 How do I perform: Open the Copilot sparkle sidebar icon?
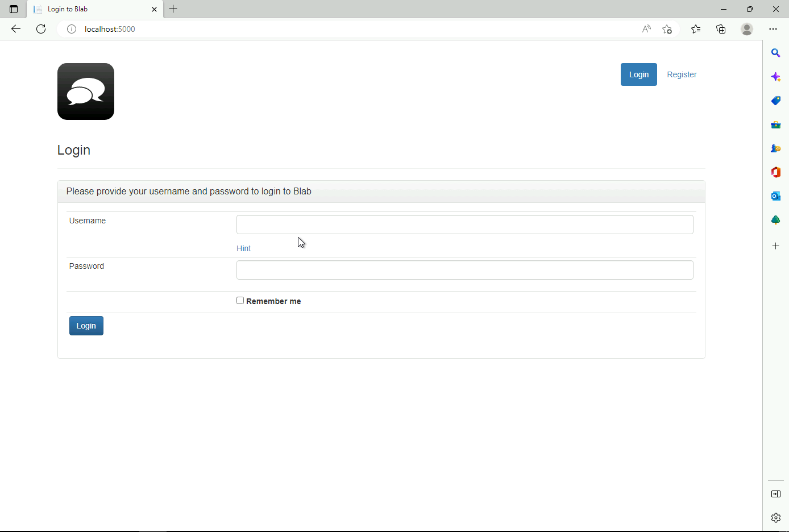pos(776,77)
